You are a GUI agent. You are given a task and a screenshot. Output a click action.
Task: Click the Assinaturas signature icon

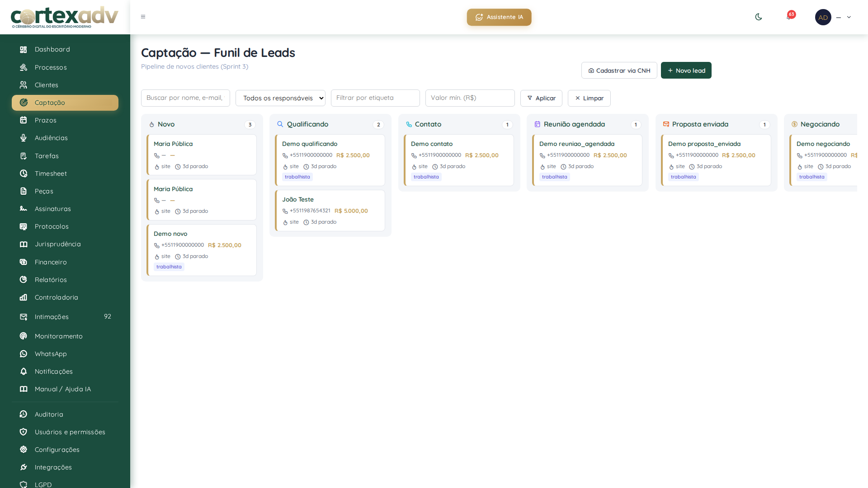point(24,209)
